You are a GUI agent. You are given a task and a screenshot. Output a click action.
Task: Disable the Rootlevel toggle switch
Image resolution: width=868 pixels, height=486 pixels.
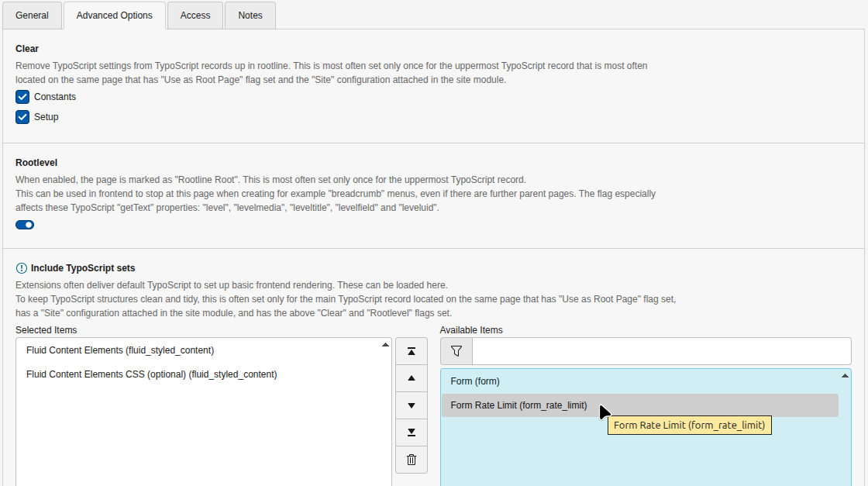tap(24, 225)
